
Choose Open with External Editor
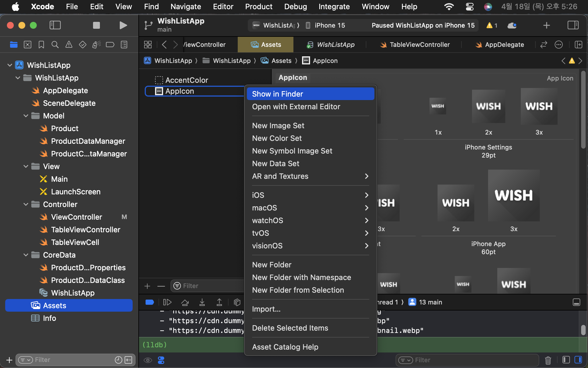pyautogui.click(x=310, y=107)
